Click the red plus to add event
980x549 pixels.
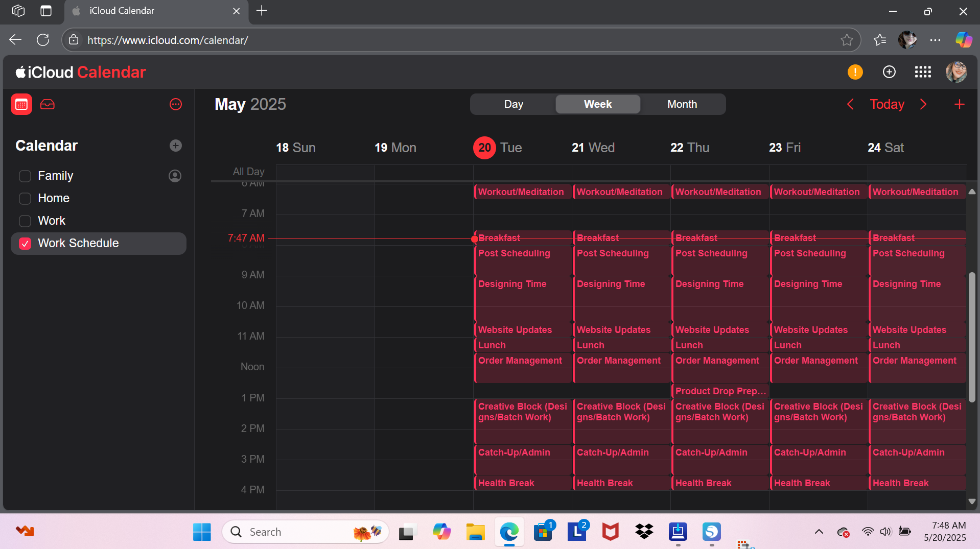(959, 105)
